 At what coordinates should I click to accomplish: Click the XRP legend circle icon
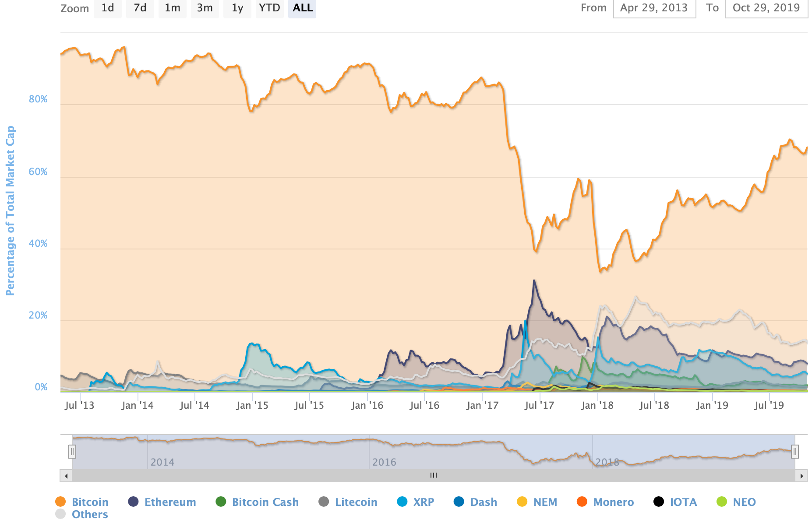402,501
